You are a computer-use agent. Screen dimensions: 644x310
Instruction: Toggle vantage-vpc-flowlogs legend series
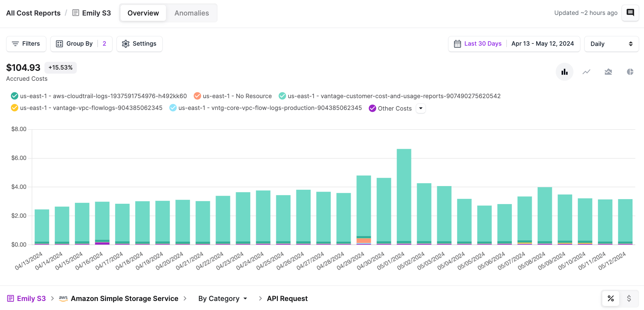(x=15, y=108)
